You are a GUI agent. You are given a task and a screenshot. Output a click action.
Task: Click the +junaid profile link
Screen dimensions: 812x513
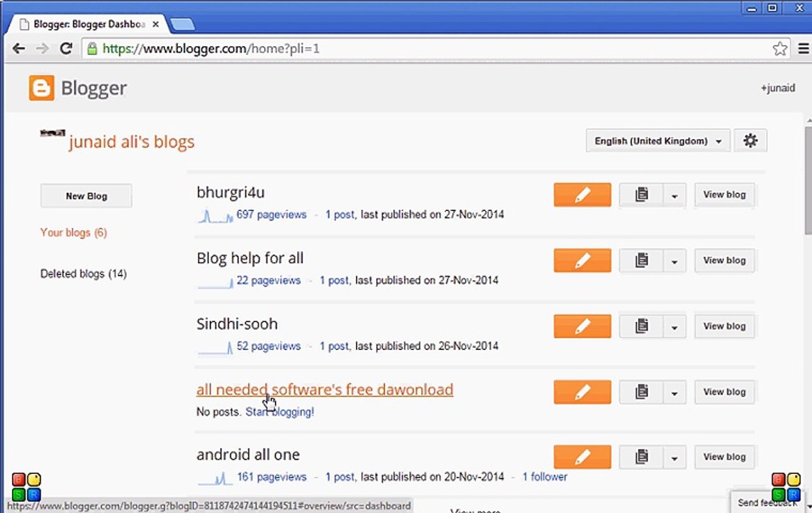coord(777,88)
